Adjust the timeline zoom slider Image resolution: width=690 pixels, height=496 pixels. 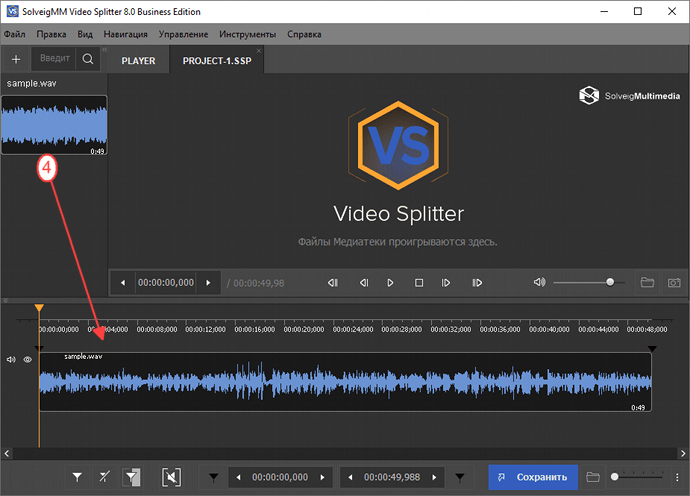click(637, 476)
